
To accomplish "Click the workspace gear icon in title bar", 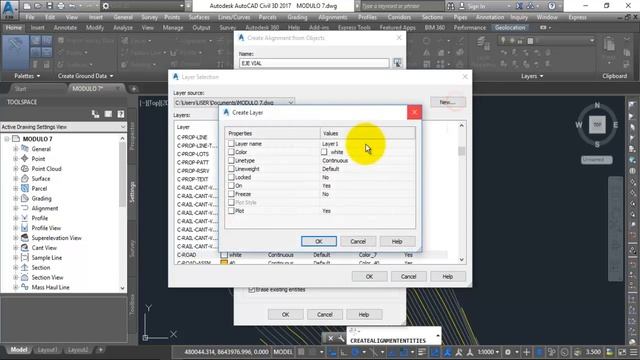I will pos(106,6).
